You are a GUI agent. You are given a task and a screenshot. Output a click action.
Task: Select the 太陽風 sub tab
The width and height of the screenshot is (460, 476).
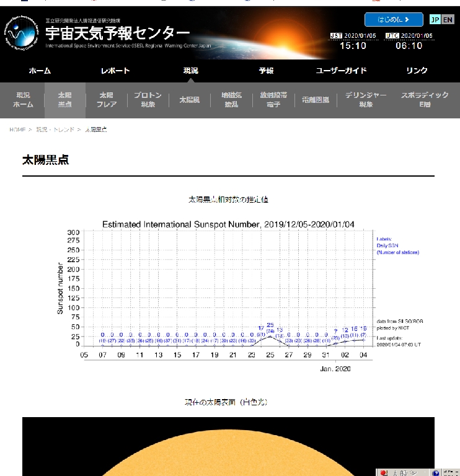pos(190,100)
